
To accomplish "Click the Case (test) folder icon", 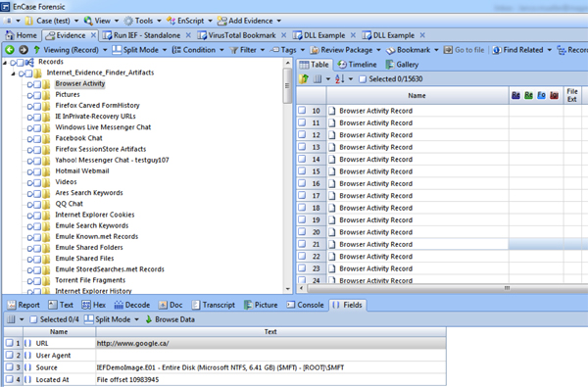I will (29, 21).
